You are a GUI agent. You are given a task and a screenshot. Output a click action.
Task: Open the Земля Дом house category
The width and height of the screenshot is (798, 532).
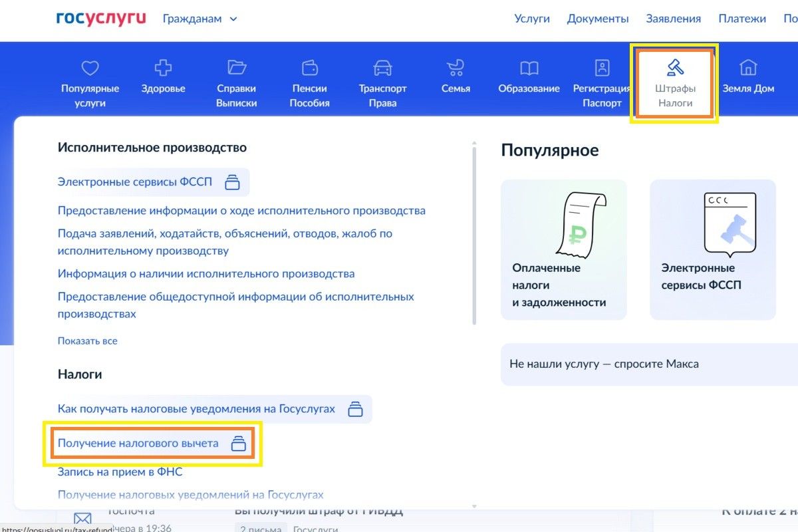[748, 77]
